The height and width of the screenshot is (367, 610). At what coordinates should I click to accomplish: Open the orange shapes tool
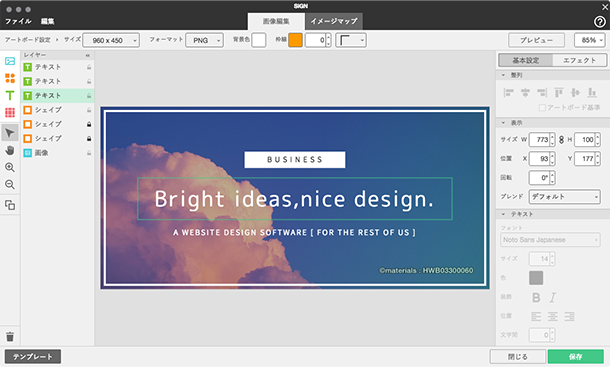coord(10,78)
